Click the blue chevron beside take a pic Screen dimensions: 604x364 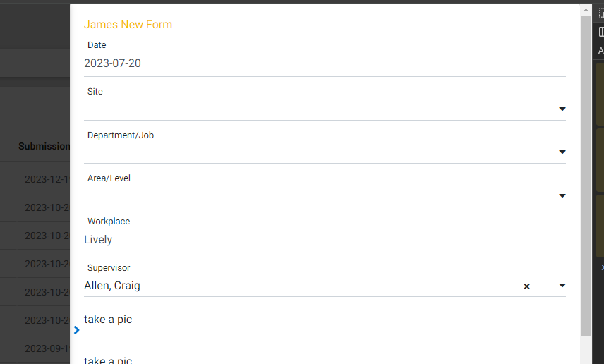coord(76,330)
